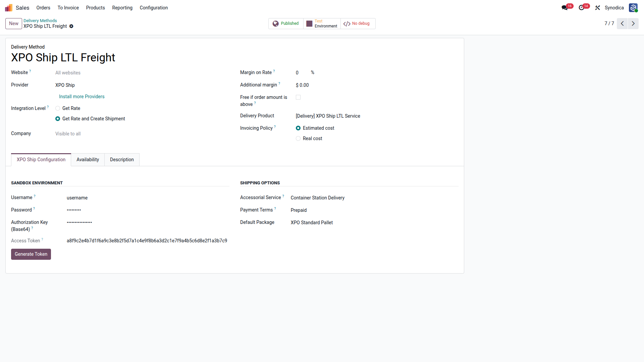The width and height of the screenshot is (644, 362).
Task: Click help tooltip mark beside Access Token
Action: pyautogui.click(x=42, y=239)
